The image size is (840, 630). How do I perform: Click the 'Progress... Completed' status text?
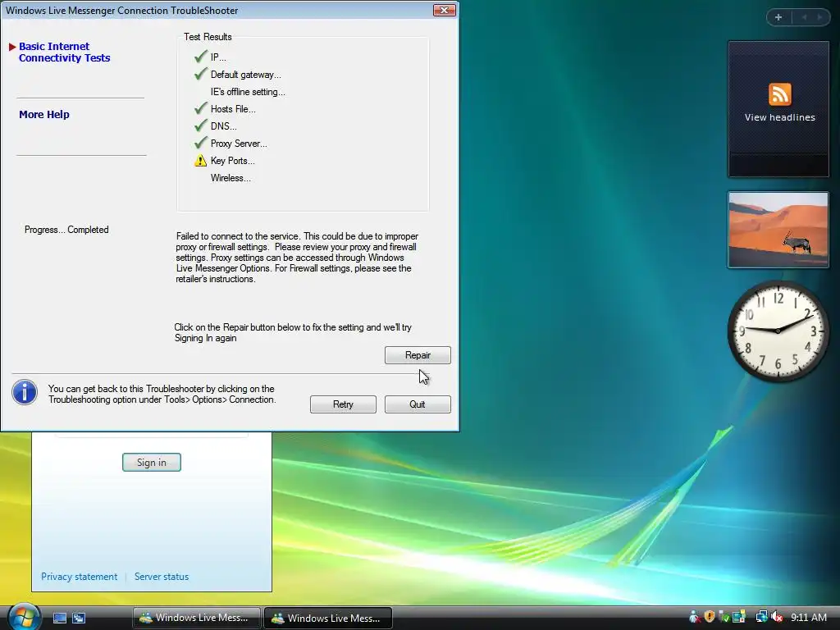tap(66, 230)
